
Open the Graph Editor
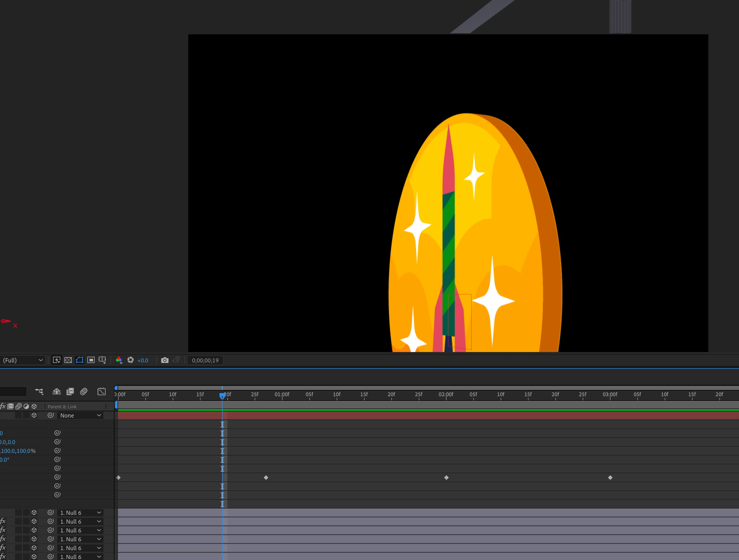pyautogui.click(x=102, y=391)
